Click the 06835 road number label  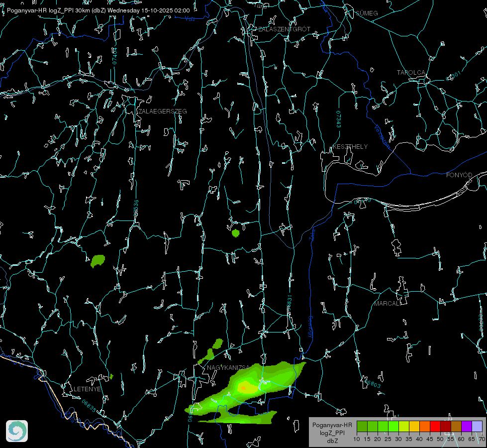[x=89, y=406]
